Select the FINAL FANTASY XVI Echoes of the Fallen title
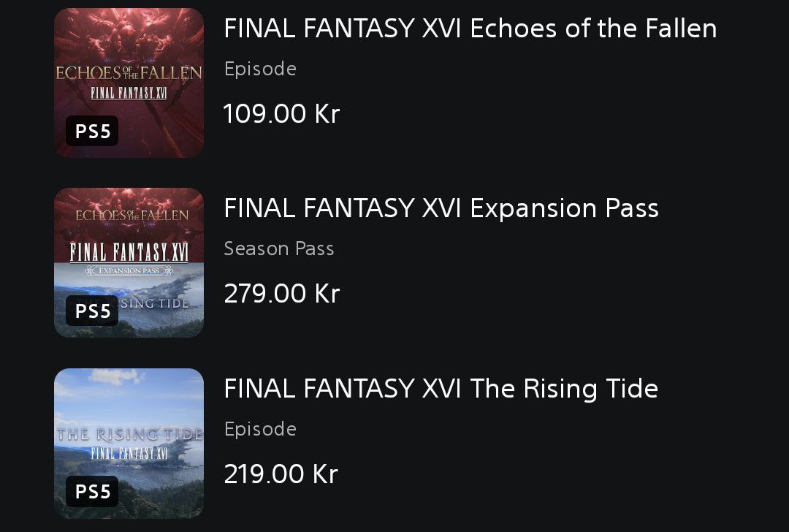 click(x=470, y=29)
